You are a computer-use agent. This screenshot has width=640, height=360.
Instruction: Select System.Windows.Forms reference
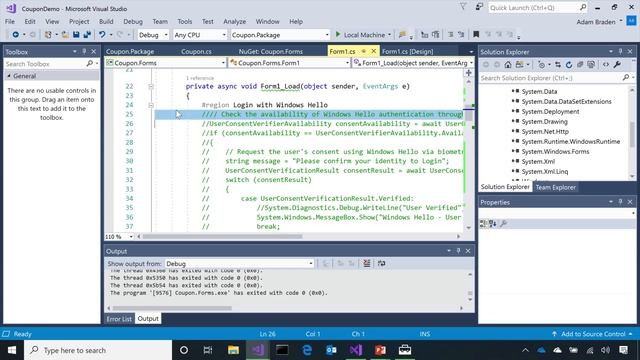[555, 151]
